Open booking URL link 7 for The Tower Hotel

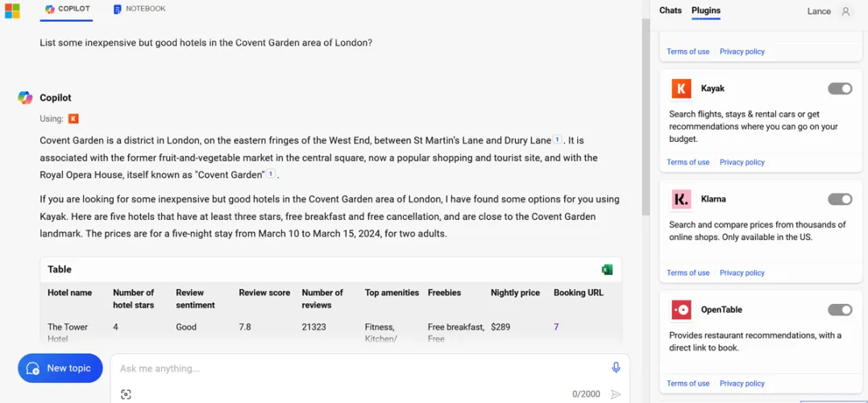556,327
